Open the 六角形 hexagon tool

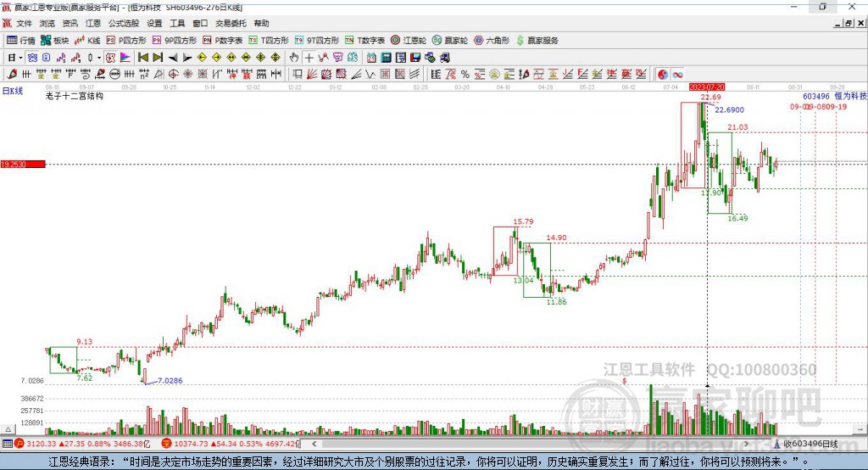(492, 41)
